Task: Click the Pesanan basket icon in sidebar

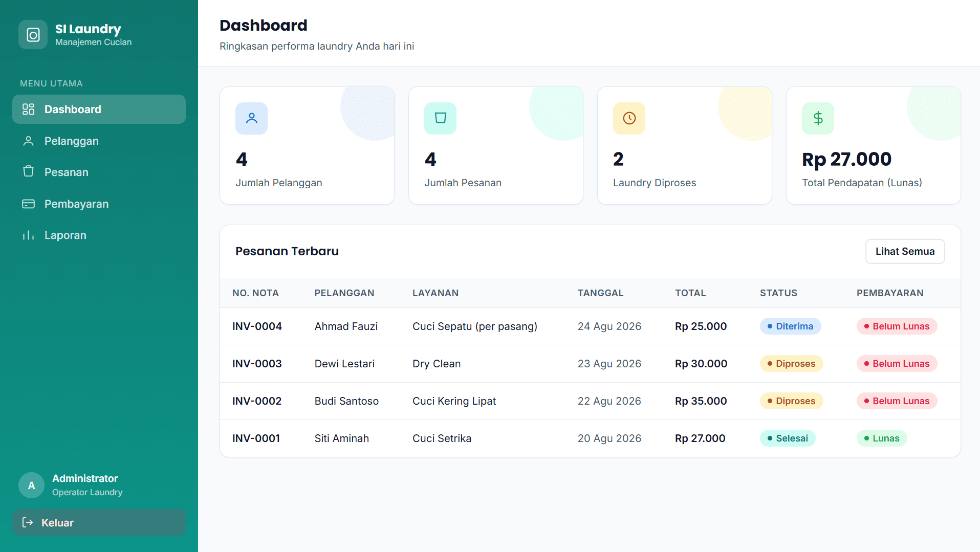Action: [29, 172]
